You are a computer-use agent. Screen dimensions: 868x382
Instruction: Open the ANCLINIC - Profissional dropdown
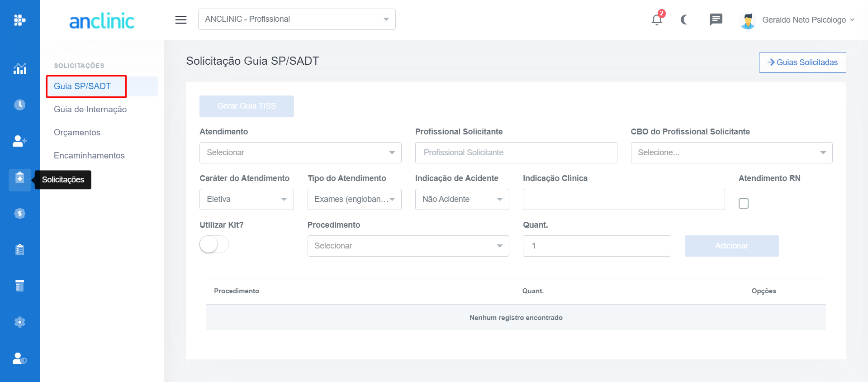click(297, 19)
